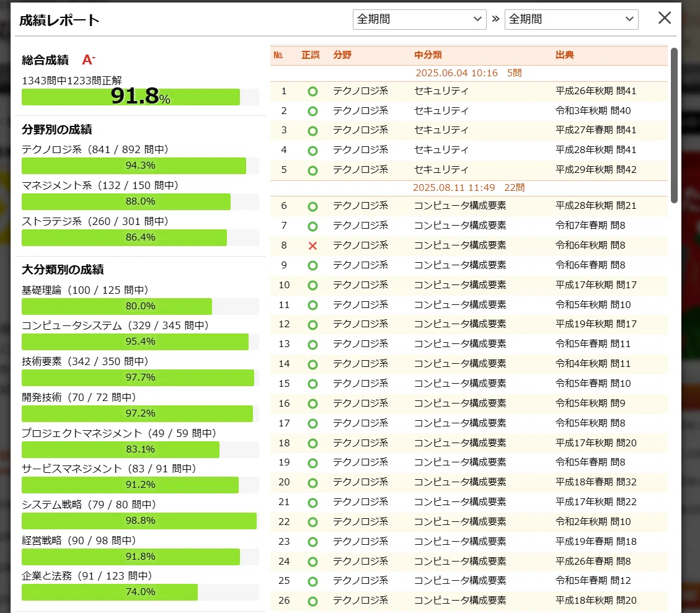Click the green correct mark in row 19
This screenshot has height=613, width=700.
(312, 463)
